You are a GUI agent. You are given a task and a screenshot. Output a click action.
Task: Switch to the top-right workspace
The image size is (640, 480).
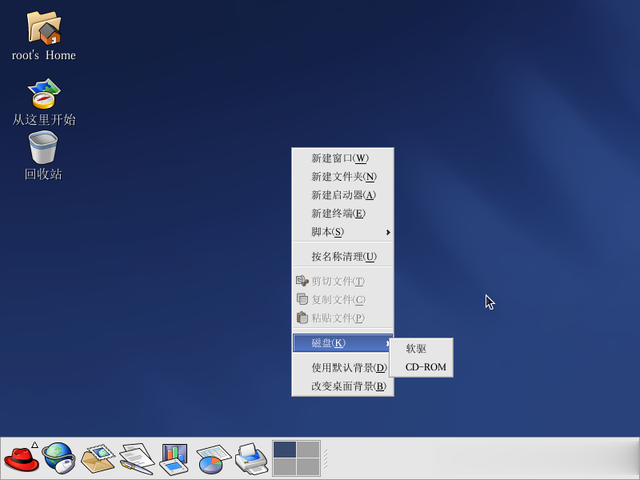(x=308, y=449)
